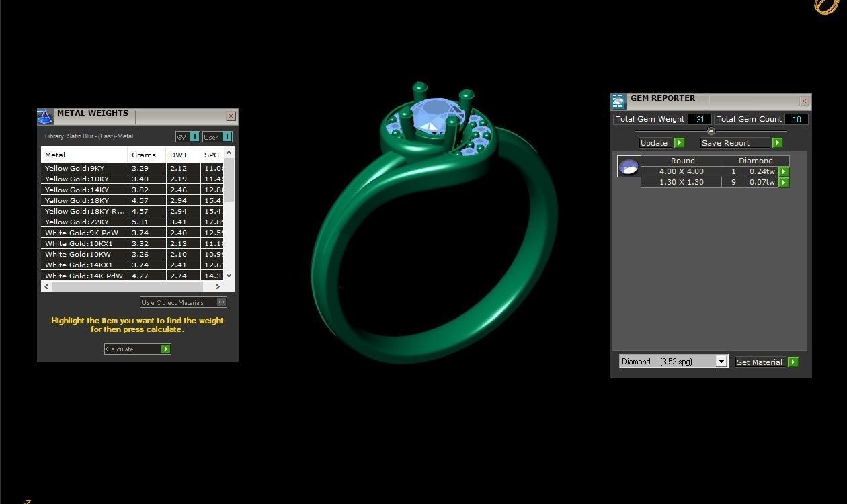This screenshot has width=847, height=504.
Task: Close the Metal Weights panel
Action: tap(231, 116)
